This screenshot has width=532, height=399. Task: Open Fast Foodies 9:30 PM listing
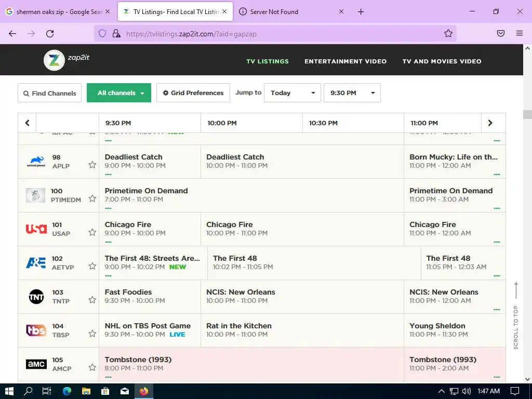(150, 297)
